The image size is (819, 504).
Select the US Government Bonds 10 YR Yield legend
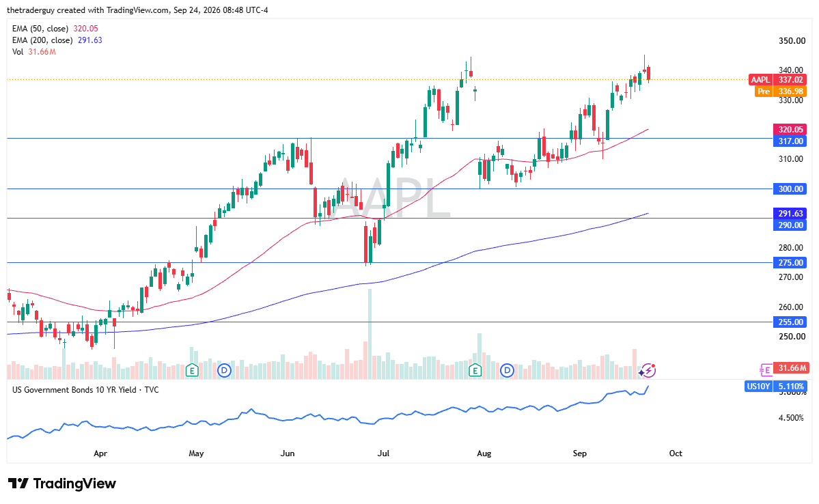click(85, 390)
